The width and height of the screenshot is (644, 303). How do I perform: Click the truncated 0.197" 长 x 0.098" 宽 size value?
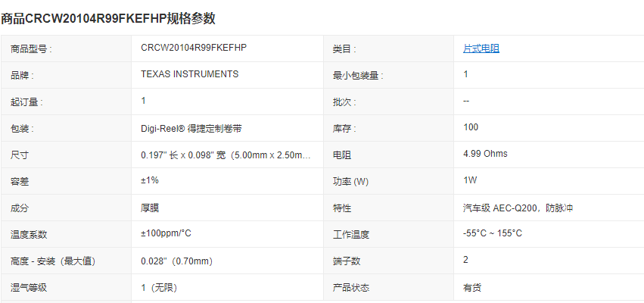click(x=226, y=155)
